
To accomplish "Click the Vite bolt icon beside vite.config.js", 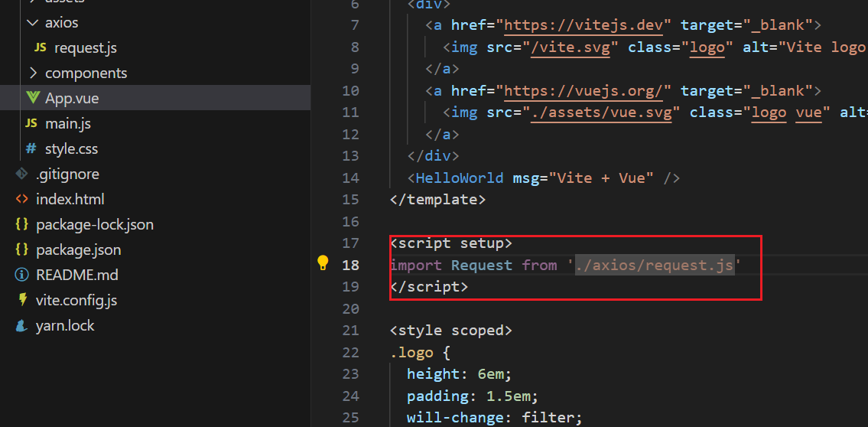I will (x=22, y=300).
